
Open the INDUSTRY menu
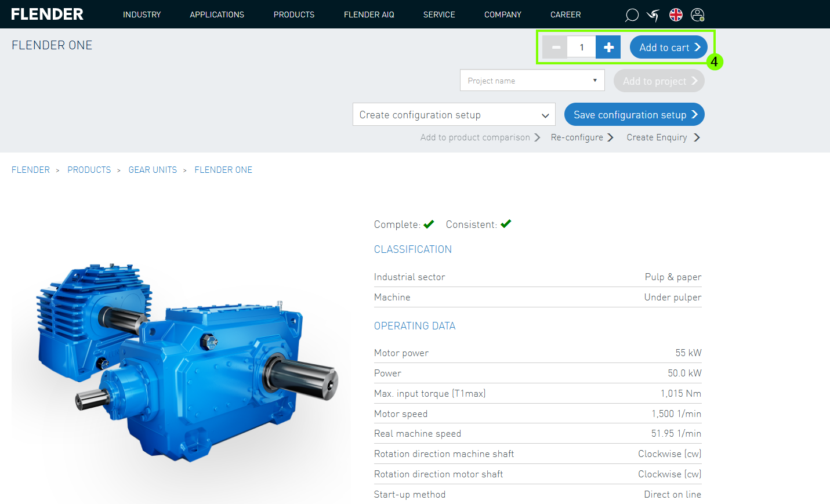click(x=142, y=14)
